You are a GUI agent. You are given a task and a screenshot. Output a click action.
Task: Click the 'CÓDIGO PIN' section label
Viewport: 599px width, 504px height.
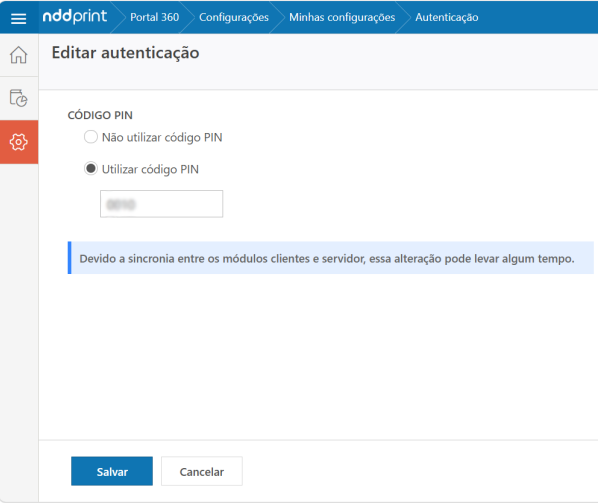pos(100,115)
